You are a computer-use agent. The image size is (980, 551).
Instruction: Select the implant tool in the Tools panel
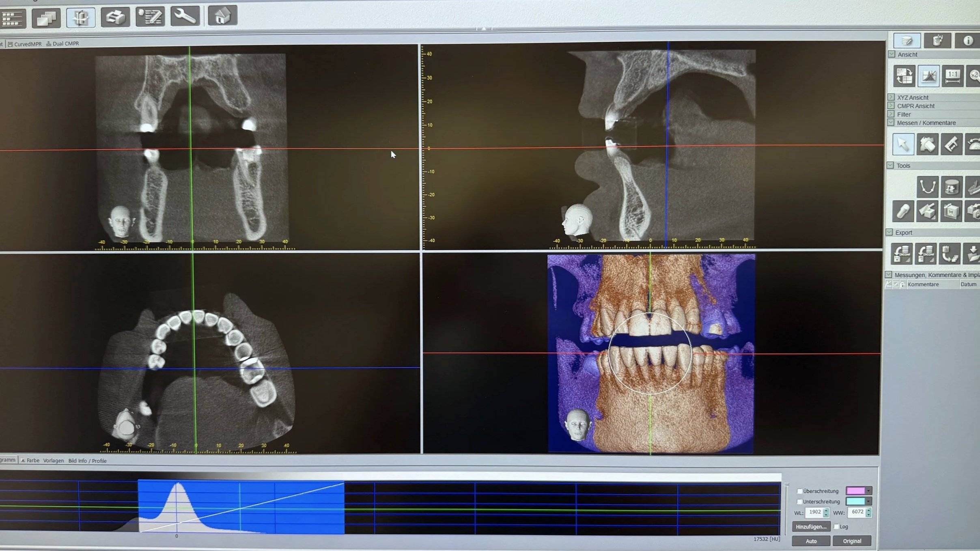pos(902,210)
